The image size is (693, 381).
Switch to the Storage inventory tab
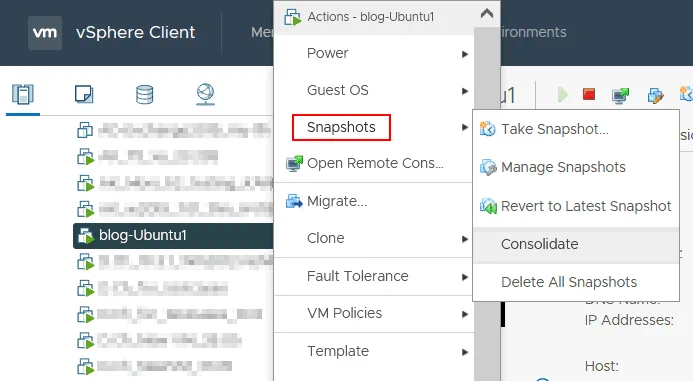point(145,94)
